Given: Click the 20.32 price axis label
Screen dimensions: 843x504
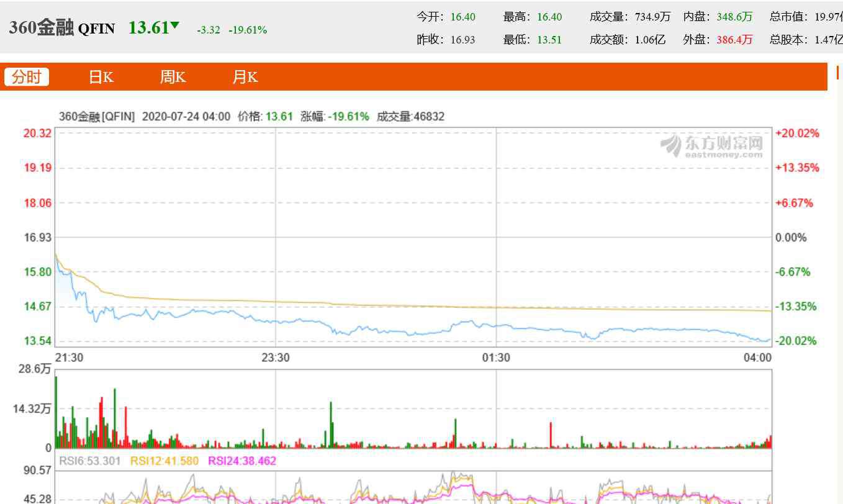Looking at the screenshot, I should click(x=37, y=133).
